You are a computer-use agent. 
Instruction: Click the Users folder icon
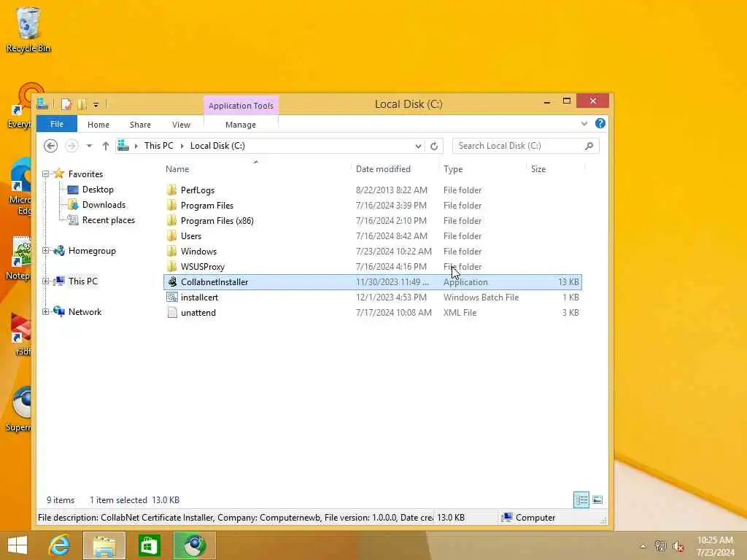click(x=172, y=236)
